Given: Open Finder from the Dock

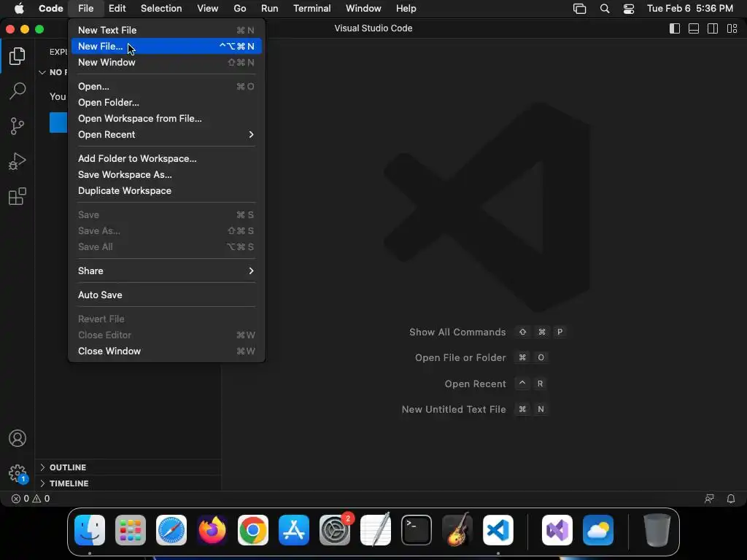Looking at the screenshot, I should [x=90, y=530].
